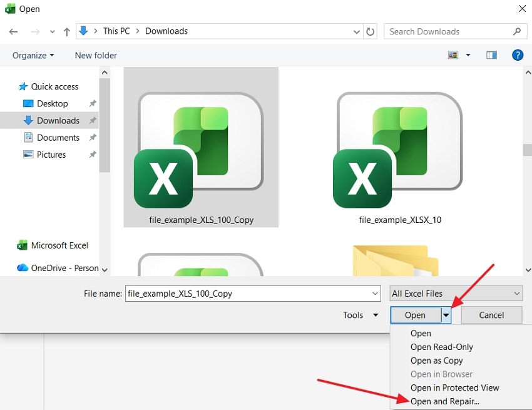Click the search magnifier in Search Downloads
The image size is (532, 410).
(x=516, y=31)
